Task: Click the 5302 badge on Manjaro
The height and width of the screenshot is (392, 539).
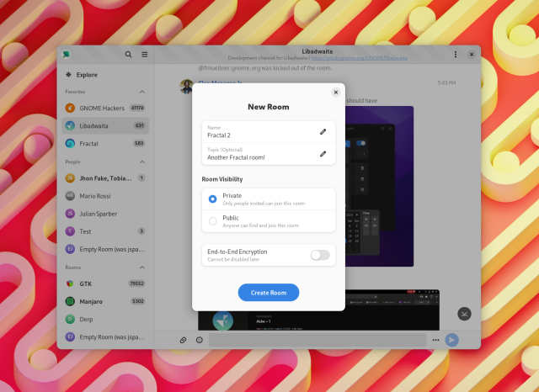Action: tap(137, 301)
